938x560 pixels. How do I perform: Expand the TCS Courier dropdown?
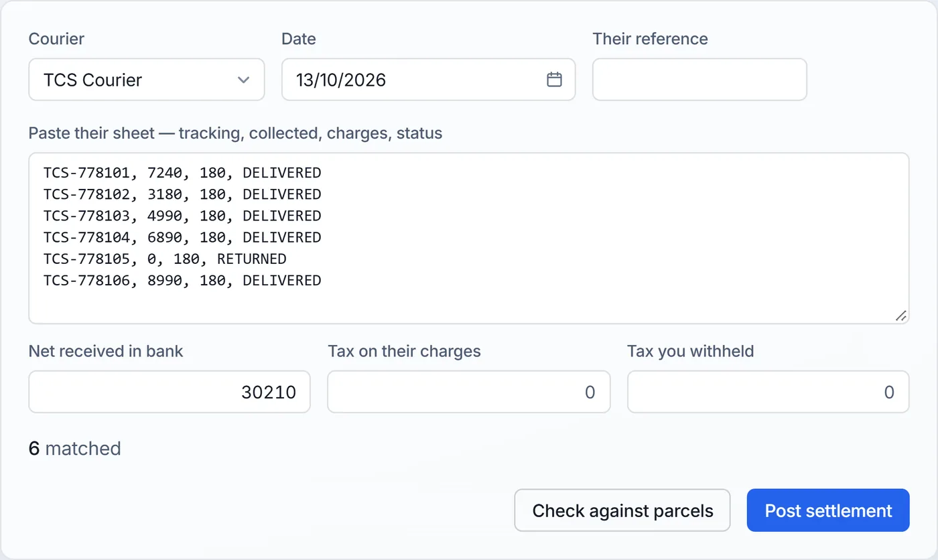tap(147, 80)
